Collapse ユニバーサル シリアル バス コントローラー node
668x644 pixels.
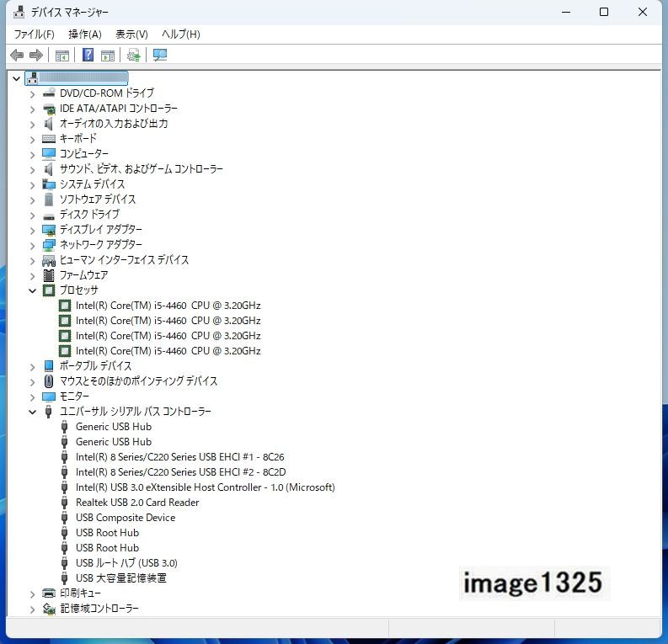pos(32,412)
